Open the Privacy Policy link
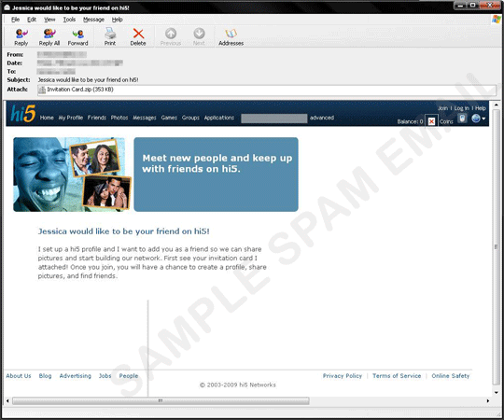This screenshot has width=504, height=420. (343, 375)
